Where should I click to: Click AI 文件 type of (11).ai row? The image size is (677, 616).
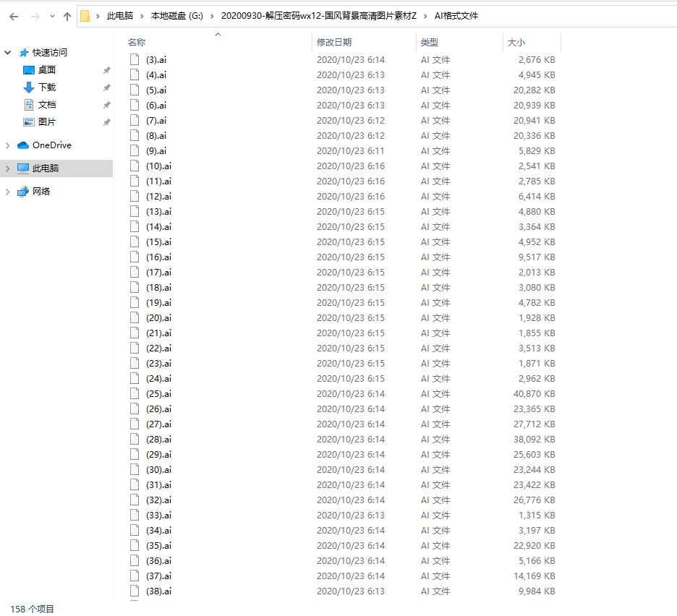[x=435, y=181]
